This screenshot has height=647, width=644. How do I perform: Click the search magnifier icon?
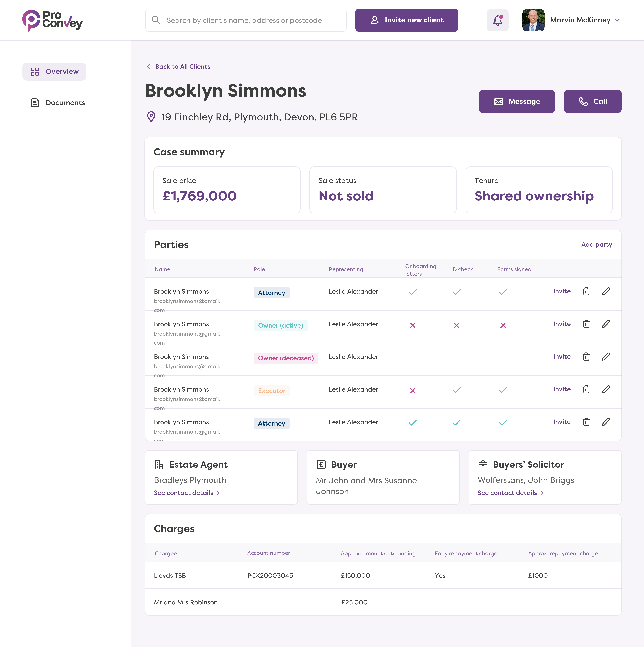pyautogui.click(x=156, y=20)
